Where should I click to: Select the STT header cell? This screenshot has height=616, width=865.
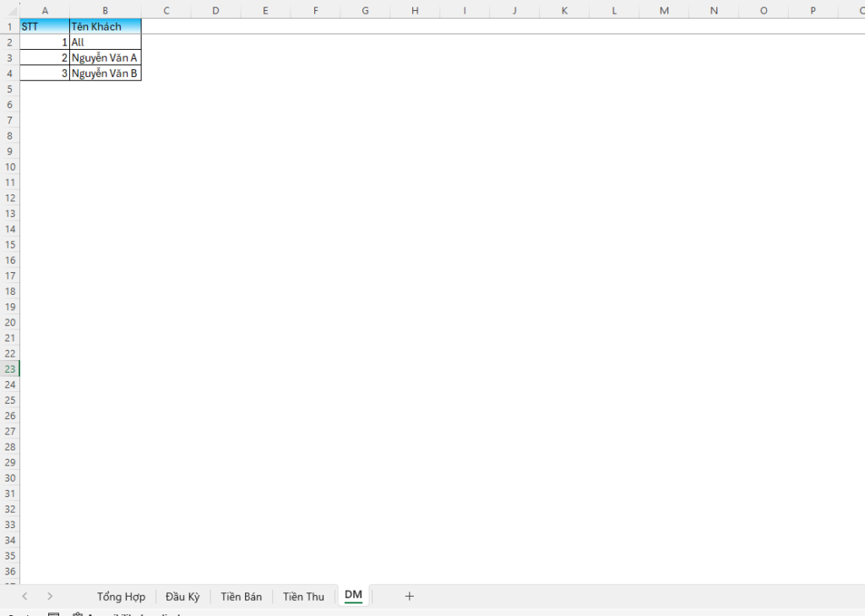44,26
